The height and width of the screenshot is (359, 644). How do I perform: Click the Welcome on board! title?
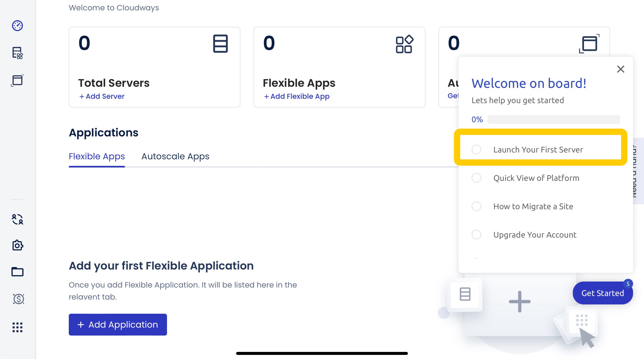[529, 83]
